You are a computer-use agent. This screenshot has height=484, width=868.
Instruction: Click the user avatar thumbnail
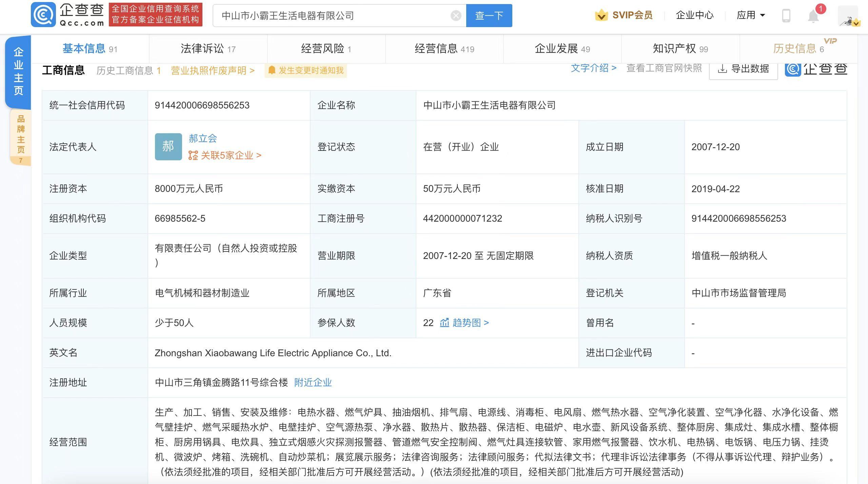[849, 16]
